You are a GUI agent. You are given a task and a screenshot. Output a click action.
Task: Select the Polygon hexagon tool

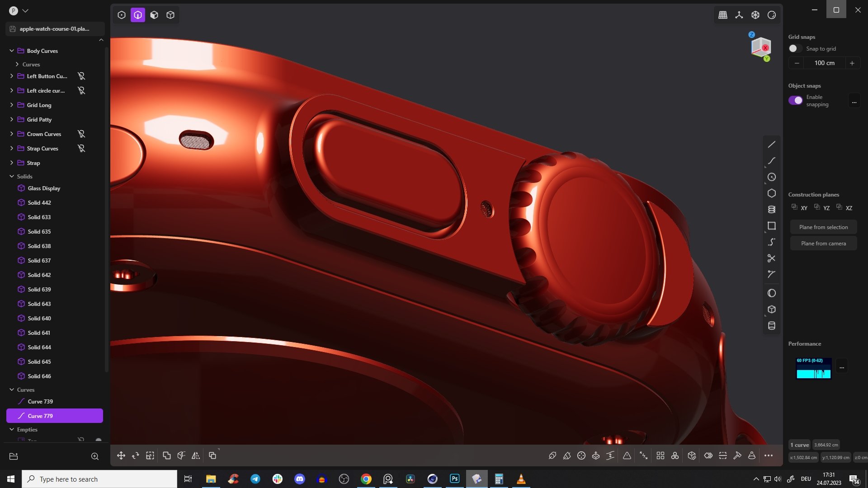771,193
